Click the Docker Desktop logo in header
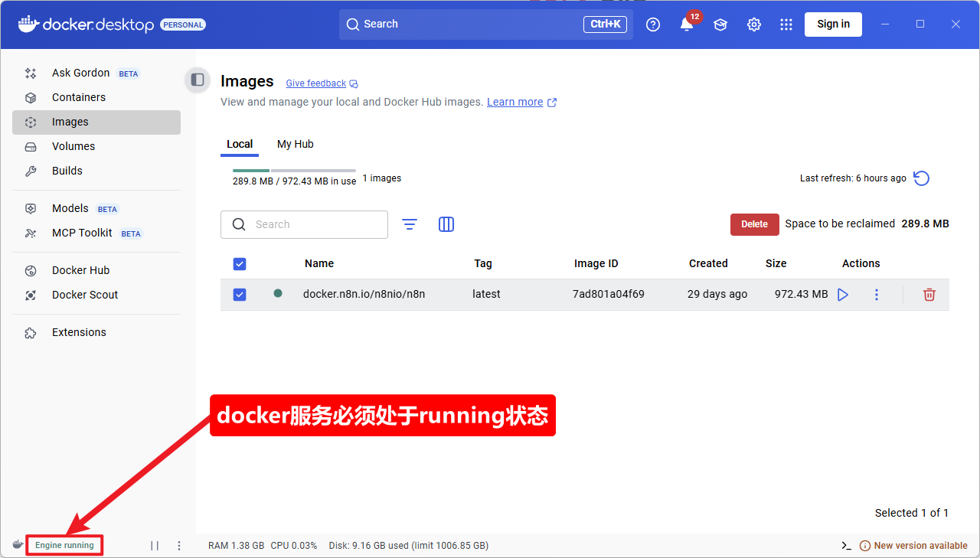The image size is (980, 558). pyautogui.click(x=87, y=24)
